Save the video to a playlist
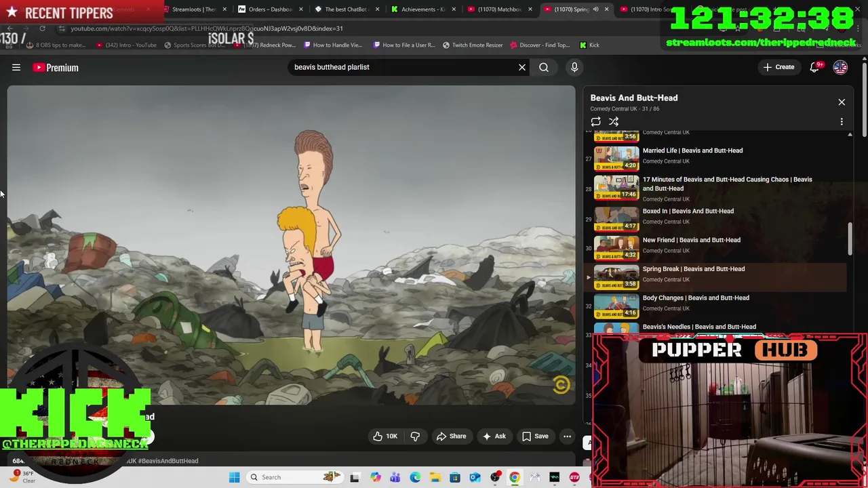This screenshot has width=868, height=488. click(534, 436)
